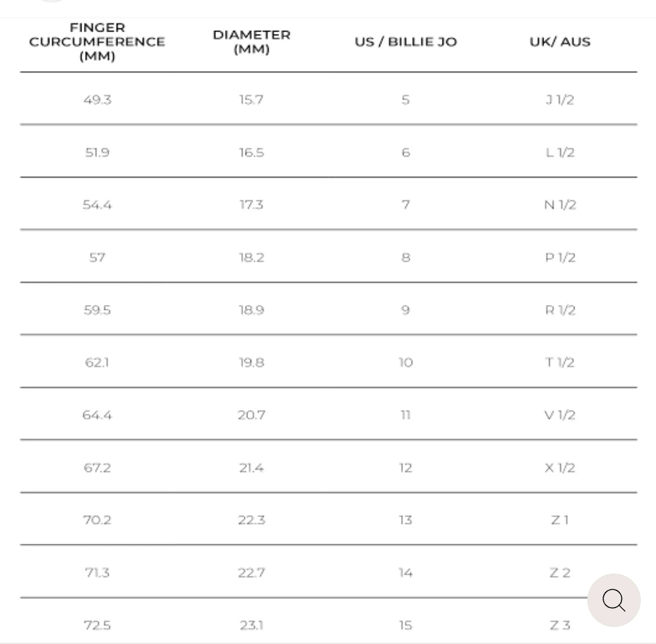Image resolution: width=656 pixels, height=644 pixels.
Task: Click UK size P 1/2
Action: [x=560, y=258]
